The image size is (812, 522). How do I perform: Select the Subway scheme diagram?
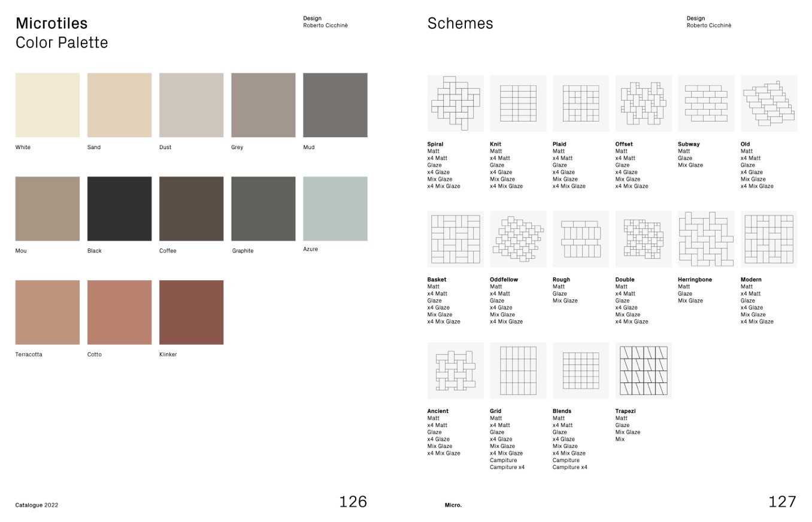(706, 104)
